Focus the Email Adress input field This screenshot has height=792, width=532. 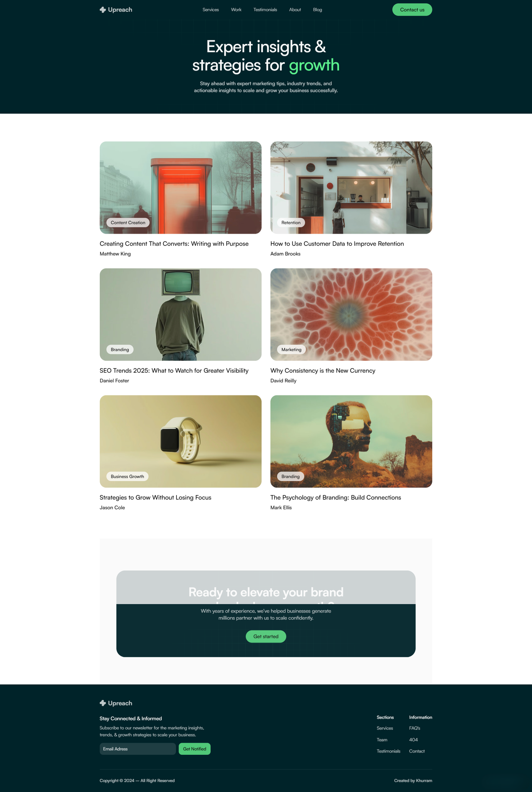(x=137, y=749)
